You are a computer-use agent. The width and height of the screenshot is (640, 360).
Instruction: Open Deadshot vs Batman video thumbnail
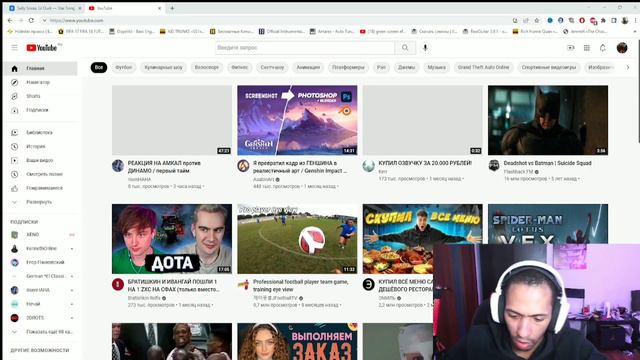click(x=548, y=120)
